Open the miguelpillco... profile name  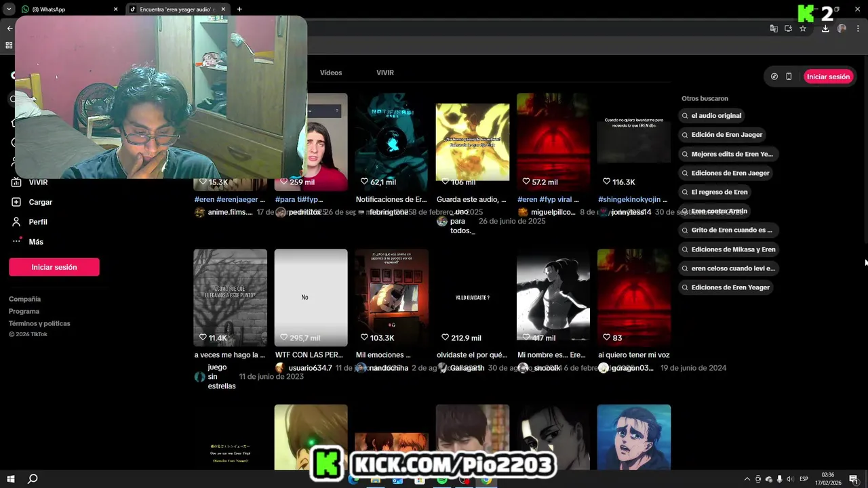pos(553,212)
